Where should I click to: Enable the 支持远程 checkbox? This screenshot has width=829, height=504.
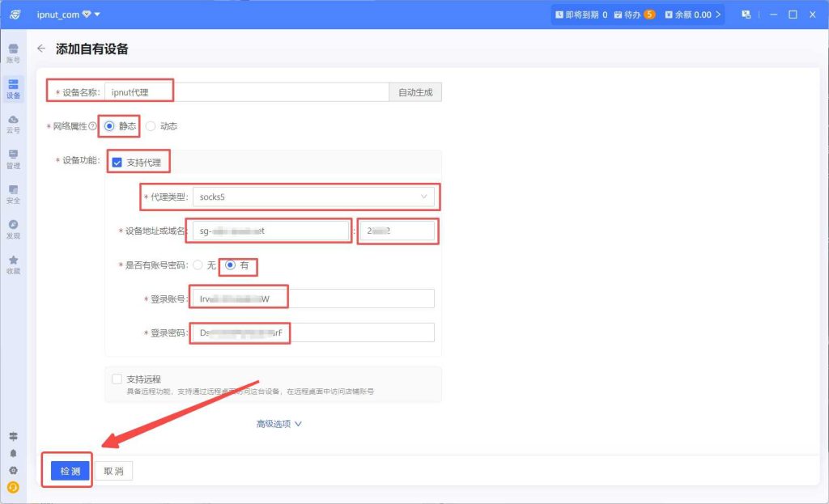(117, 379)
